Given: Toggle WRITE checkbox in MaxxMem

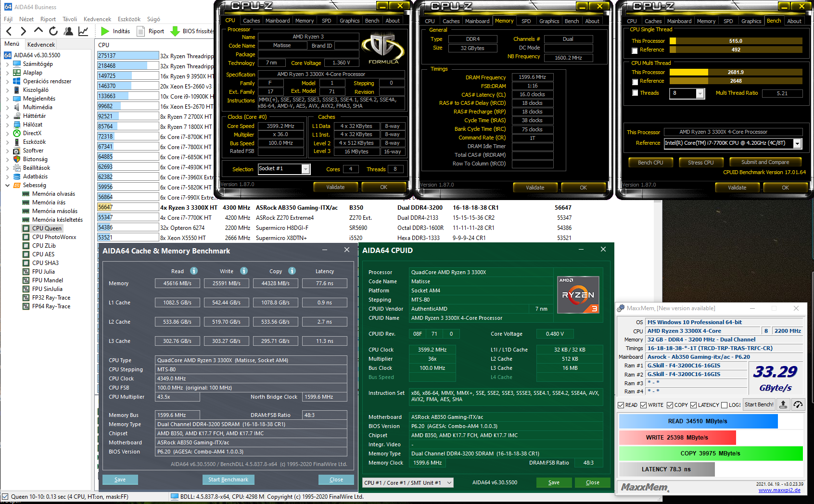Looking at the screenshot, I should pyautogui.click(x=644, y=405).
